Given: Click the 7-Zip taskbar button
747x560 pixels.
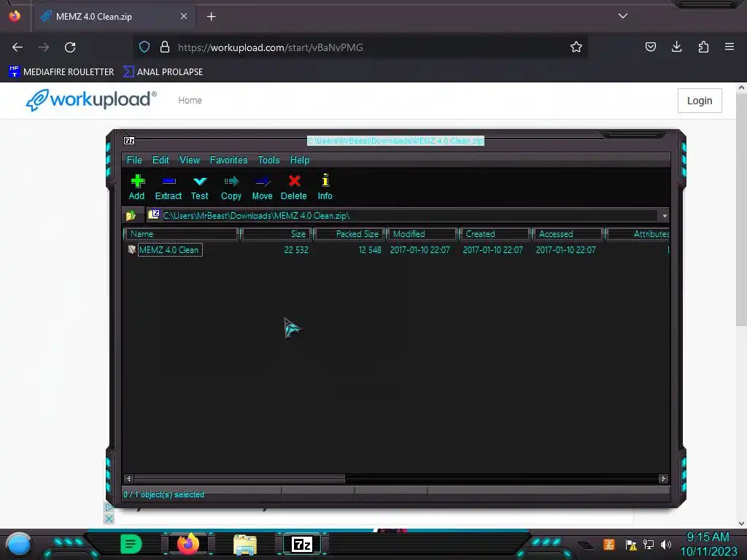Looking at the screenshot, I should click(x=302, y=544).
